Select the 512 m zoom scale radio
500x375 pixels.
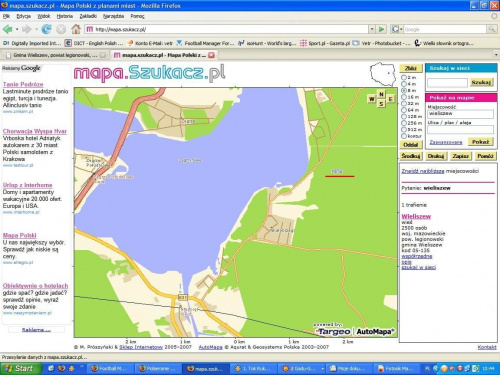point(404,129)
